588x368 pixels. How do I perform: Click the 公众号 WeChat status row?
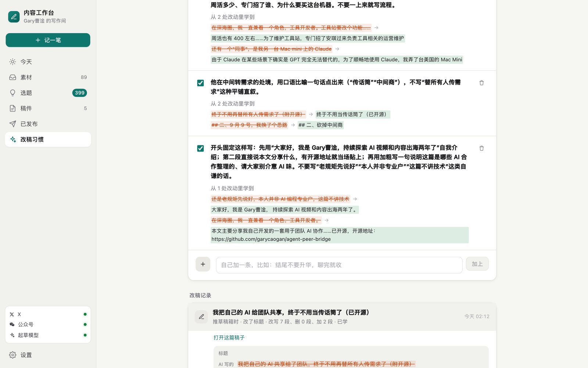[48, 325]
